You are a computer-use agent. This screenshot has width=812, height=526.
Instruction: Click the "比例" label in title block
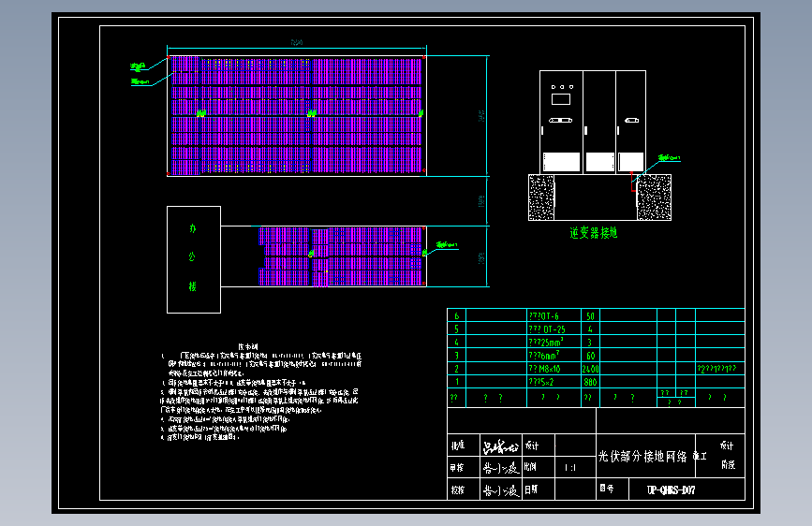coord(530,466)
